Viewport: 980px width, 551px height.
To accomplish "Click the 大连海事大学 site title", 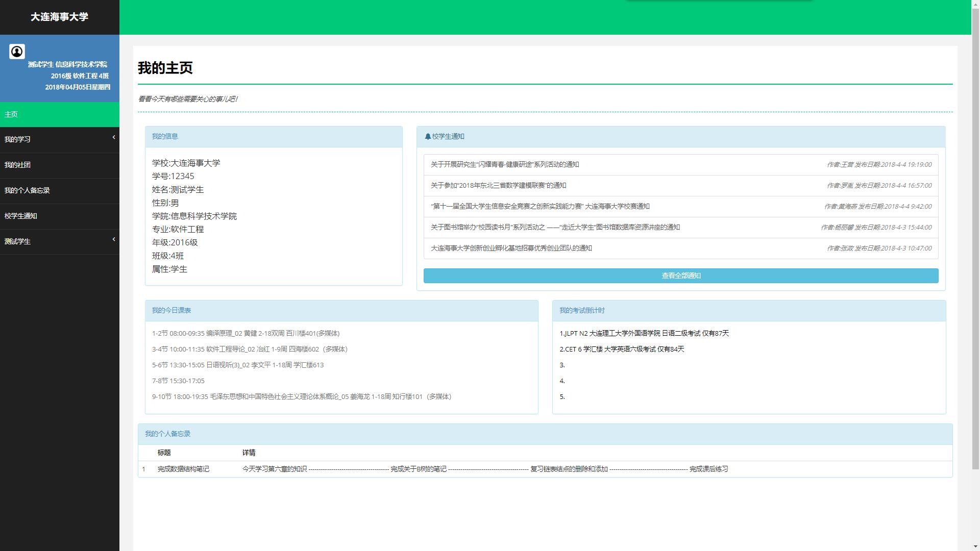I will coord(59,17).
